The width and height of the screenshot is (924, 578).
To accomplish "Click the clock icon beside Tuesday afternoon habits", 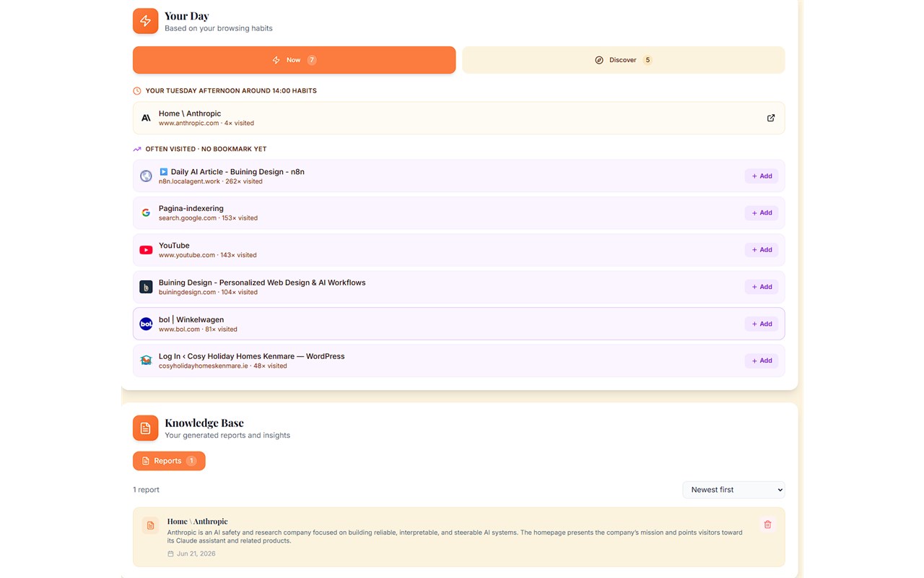I will coord(137,91).
